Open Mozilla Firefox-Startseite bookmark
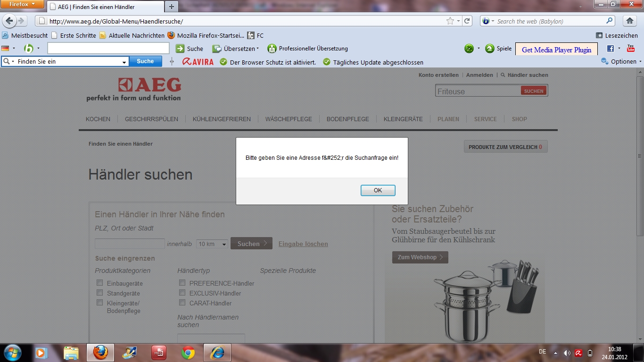644x362 pixels. click(x=206, y=35)
